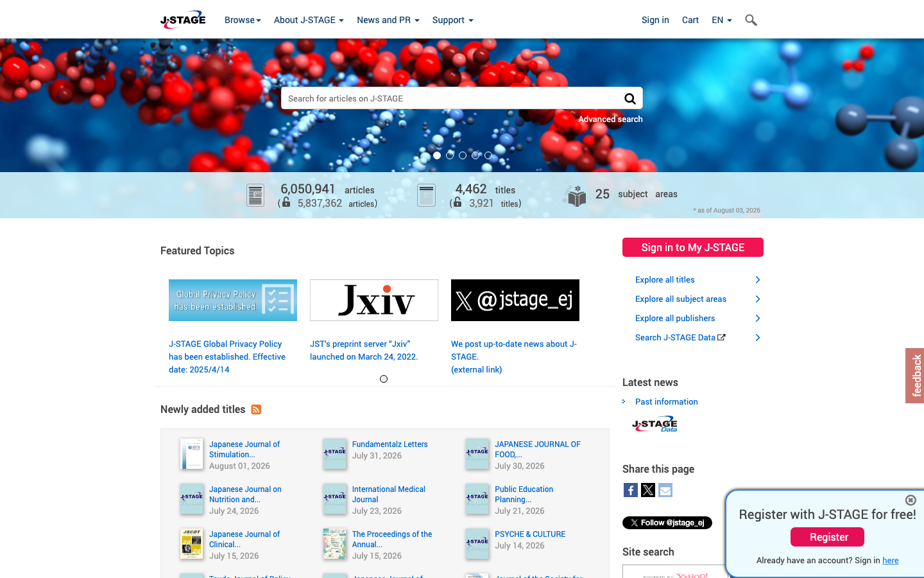The height and width of the screenshot is (578, 924).
Task: Open the Jxiv preprint server launch link
Action: pyautogui.click(x=364, y=351)
